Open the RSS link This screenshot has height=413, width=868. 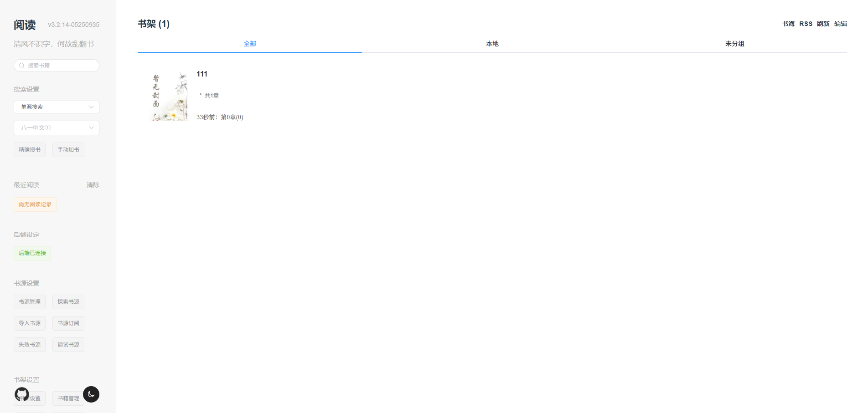(806, 24)
